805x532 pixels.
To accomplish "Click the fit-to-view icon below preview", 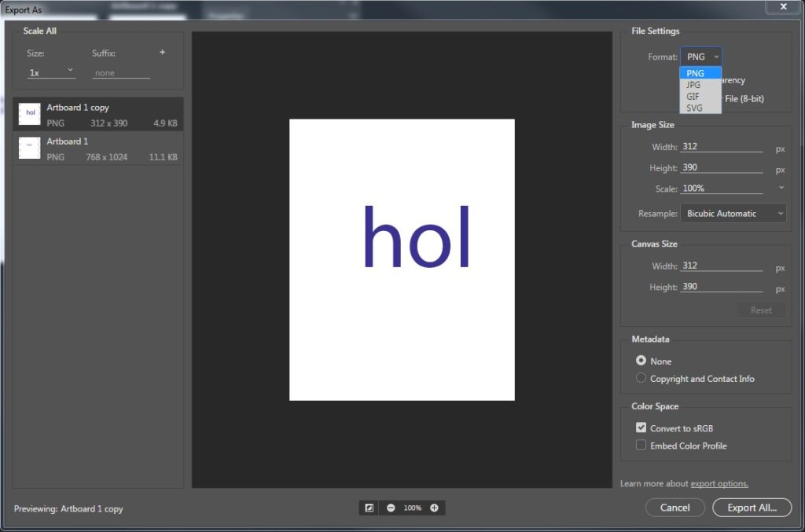I will click(x=369, y=508).
